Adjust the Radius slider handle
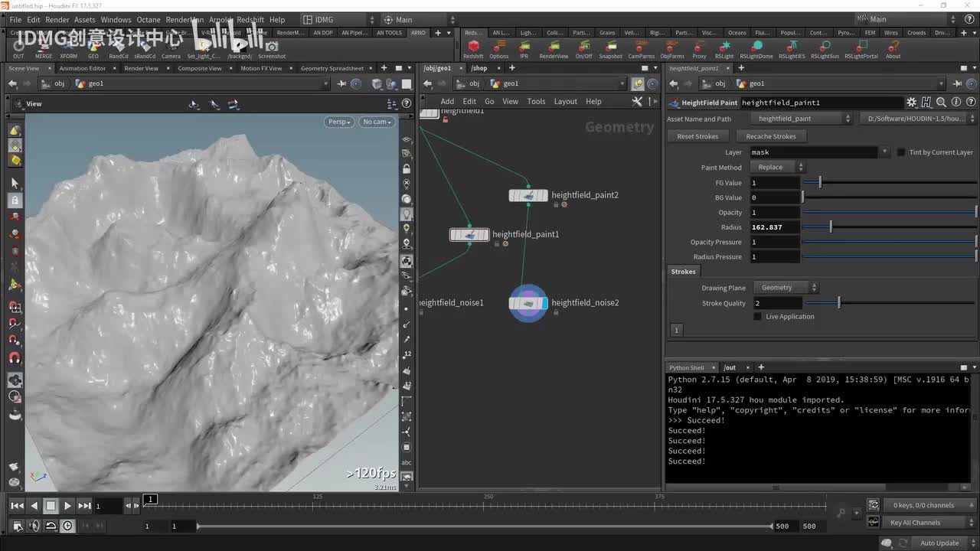980x551 pixels. click(x=831, y=227)
